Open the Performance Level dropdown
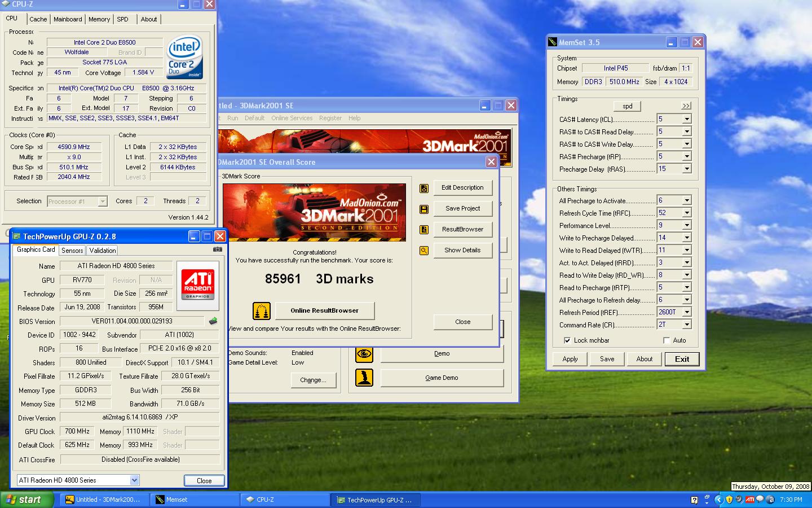 pyautogui.click(x=687, y=225)
